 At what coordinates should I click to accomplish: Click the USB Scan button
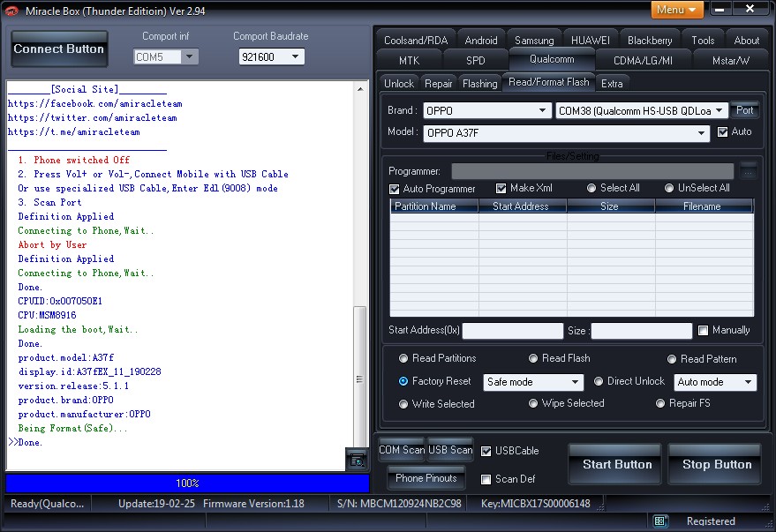point(450,450)
